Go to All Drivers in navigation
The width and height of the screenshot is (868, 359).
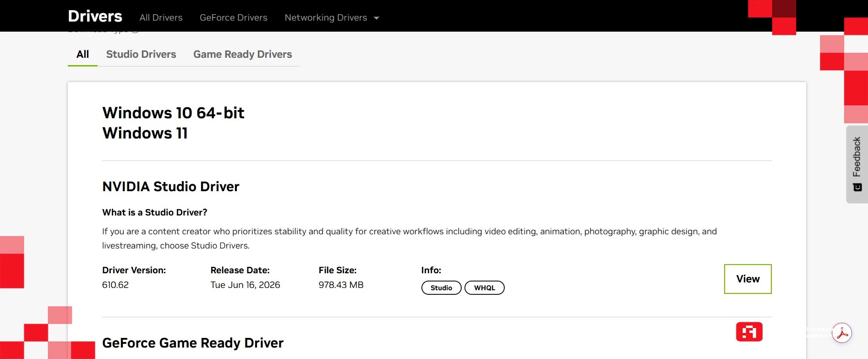pyautogui.click(x=161, y=17)
